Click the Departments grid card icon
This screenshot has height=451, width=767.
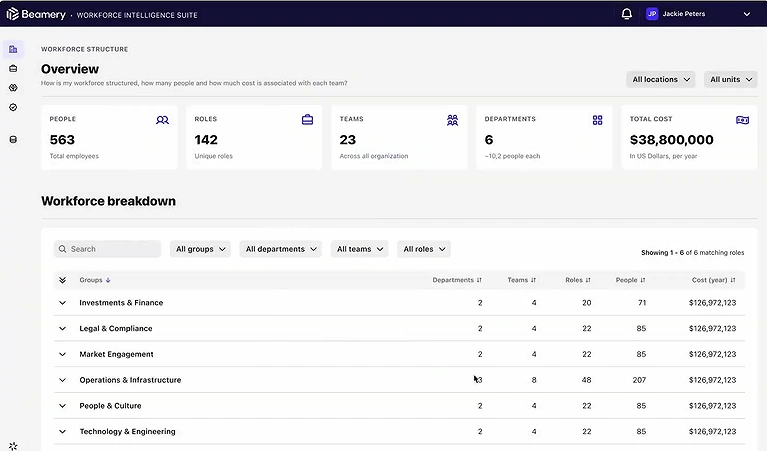597,120
